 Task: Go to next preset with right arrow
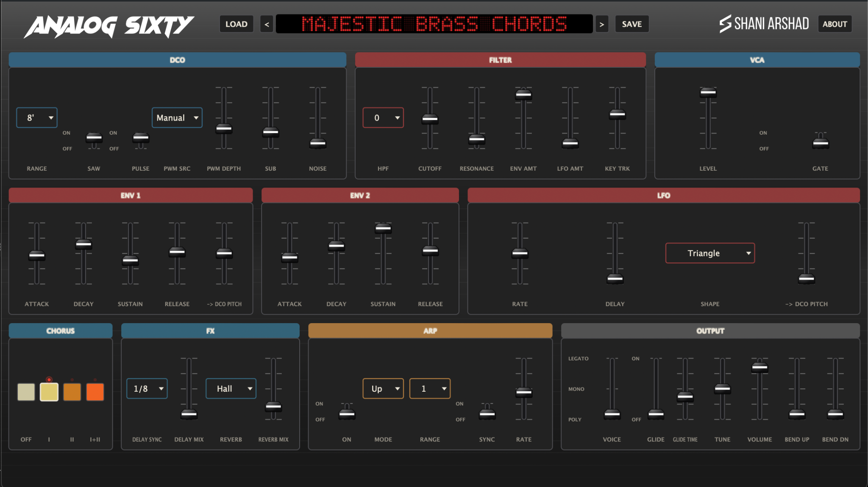click(602, 24)
